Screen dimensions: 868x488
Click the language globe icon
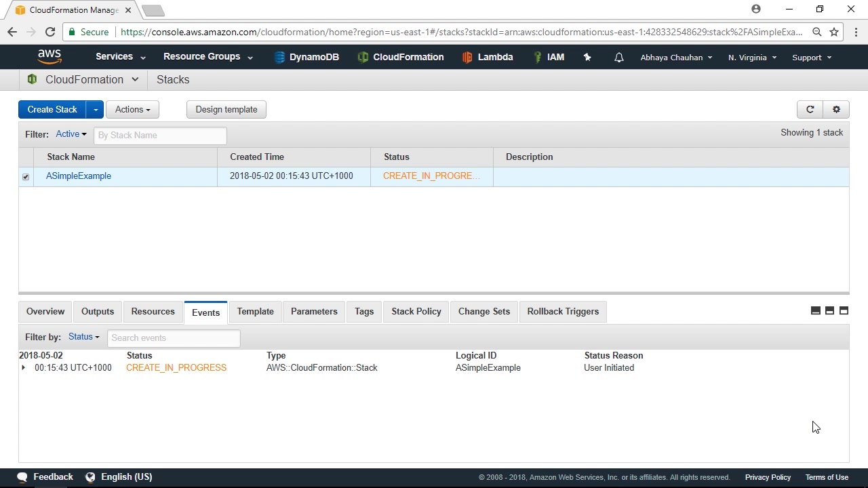point(90,477)
